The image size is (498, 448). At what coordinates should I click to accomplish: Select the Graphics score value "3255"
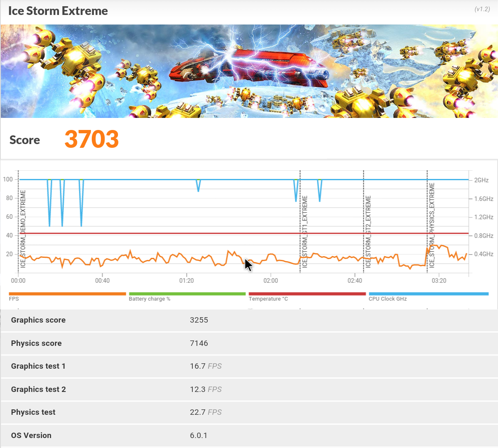[199, 320]
